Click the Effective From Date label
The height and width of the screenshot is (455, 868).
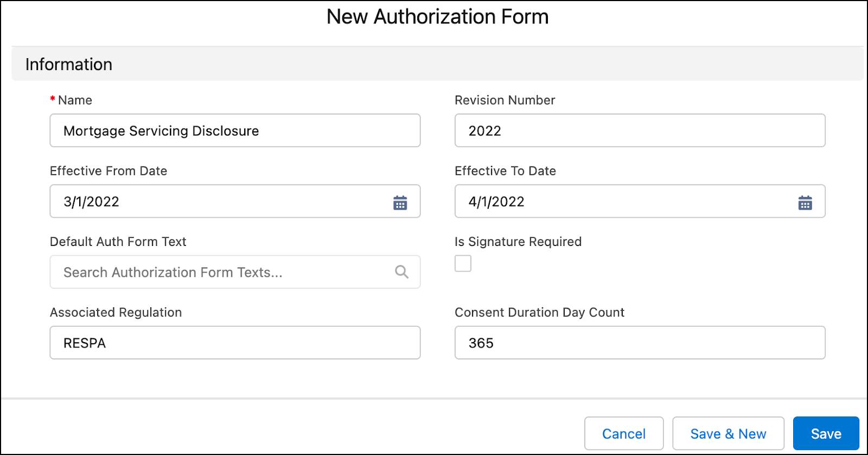(x=108, y=171)
